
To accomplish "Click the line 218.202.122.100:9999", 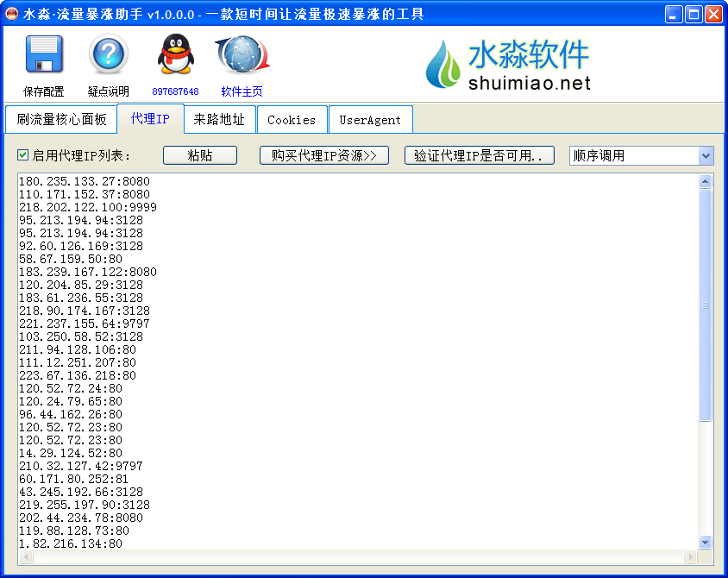I will (x=88, y=207).
